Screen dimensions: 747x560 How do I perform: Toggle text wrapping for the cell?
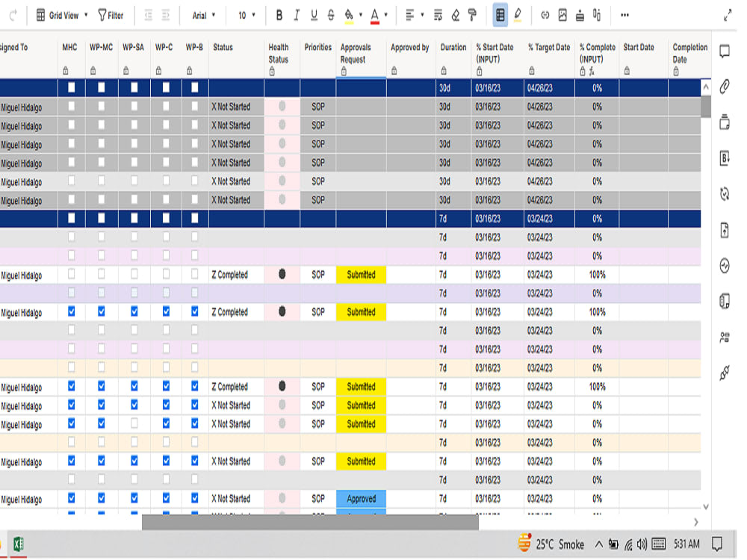438,13
